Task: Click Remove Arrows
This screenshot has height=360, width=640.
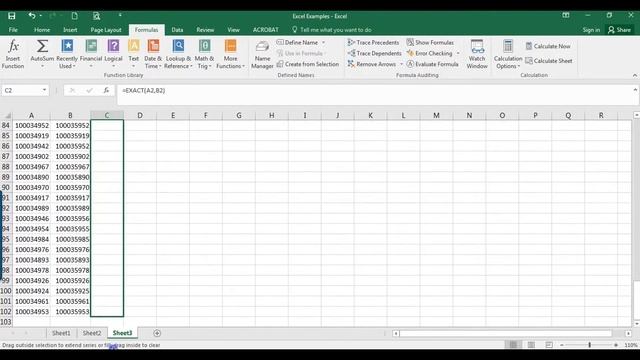Action: click(x=372, y=64)
